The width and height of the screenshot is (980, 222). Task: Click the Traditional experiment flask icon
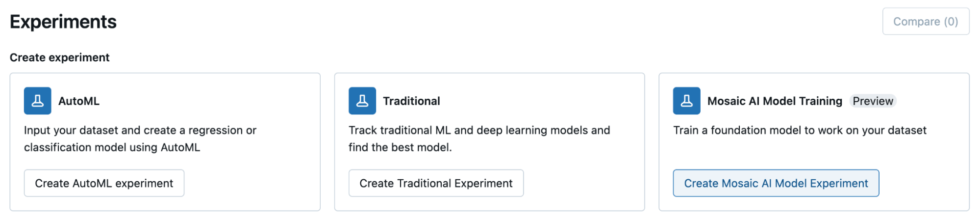(x=362, y=101)
